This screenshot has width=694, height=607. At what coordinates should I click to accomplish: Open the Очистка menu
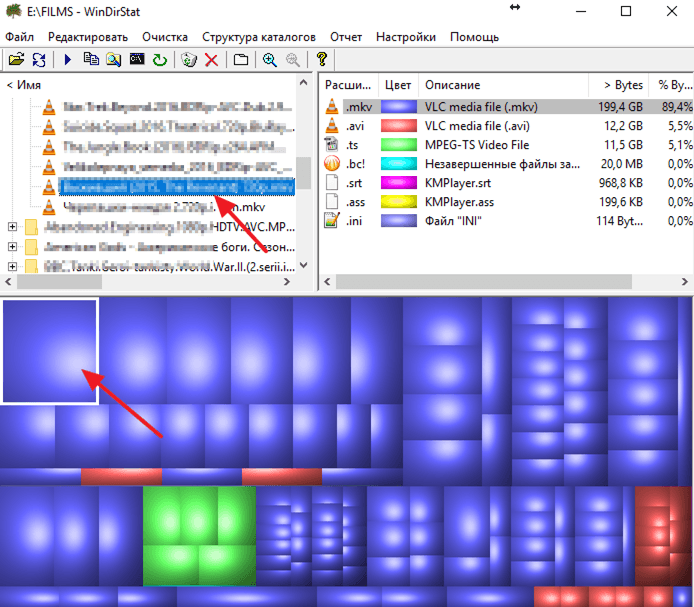pos(164,37)
